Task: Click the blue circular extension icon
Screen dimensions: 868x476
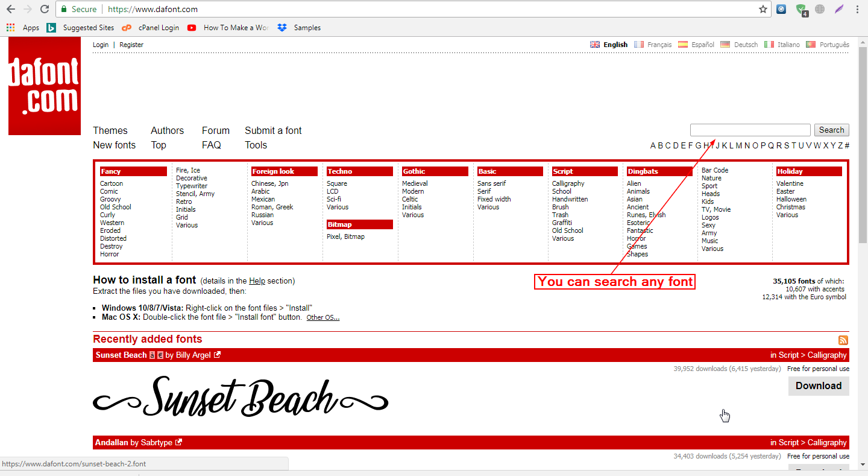Action: tap(781, 9)
